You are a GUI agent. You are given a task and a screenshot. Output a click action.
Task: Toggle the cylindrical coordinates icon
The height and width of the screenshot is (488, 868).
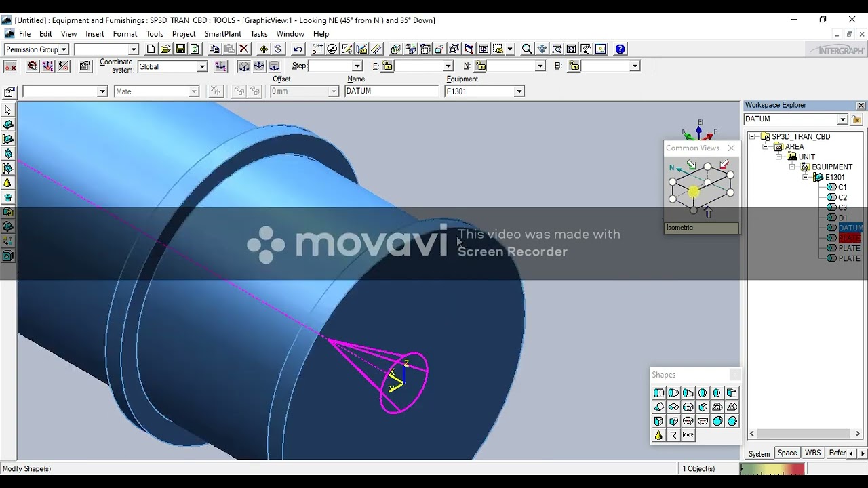tap(274, 66)
